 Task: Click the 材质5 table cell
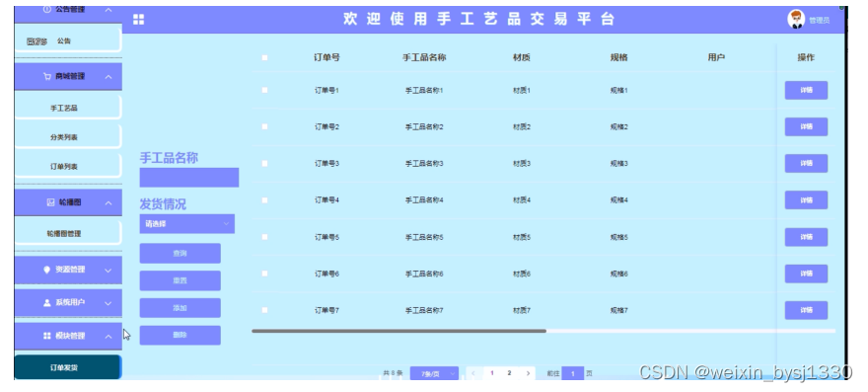[x=522, y=237]
